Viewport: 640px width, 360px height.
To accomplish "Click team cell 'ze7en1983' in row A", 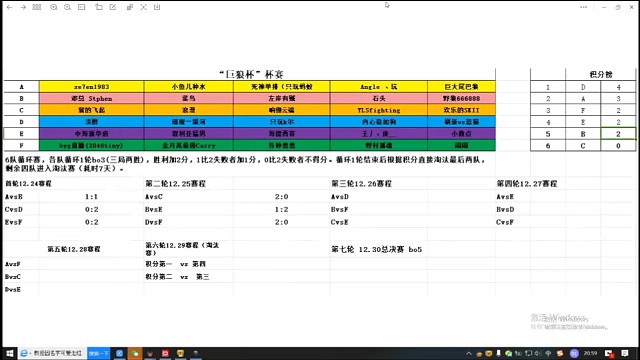I will (x=91, y=87).
